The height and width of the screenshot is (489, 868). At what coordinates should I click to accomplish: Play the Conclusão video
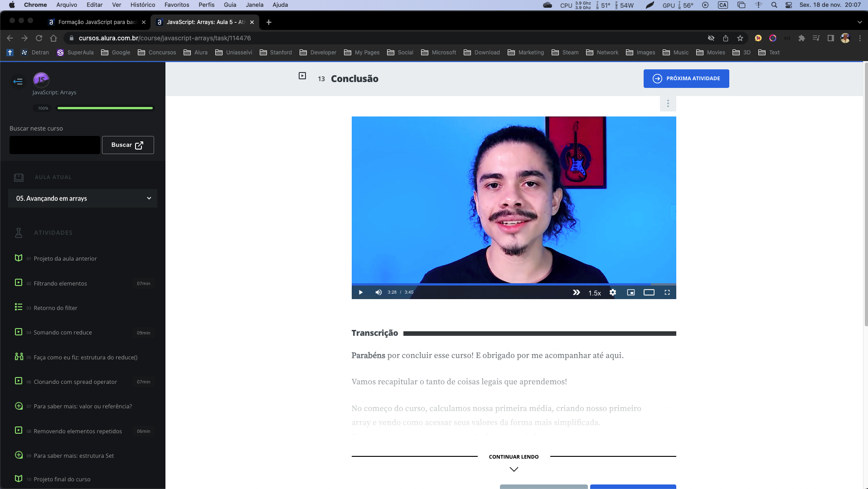tap(361, 292)
